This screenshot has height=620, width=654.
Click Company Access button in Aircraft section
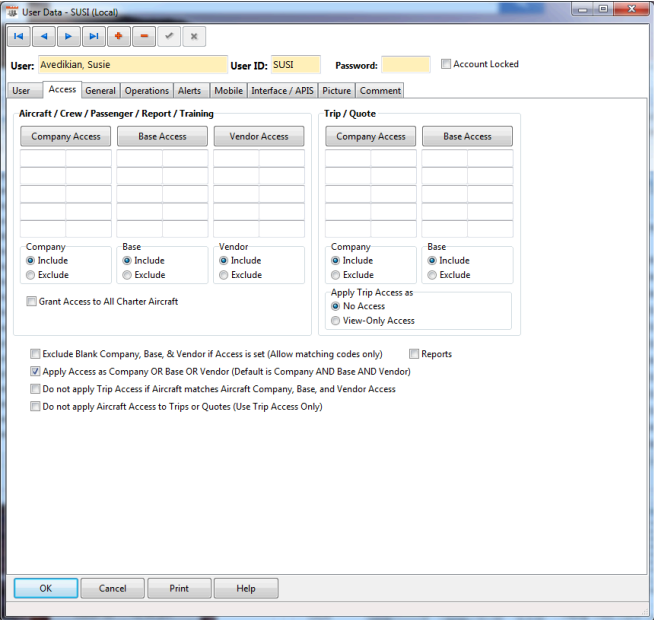click(x=66, y=136)
